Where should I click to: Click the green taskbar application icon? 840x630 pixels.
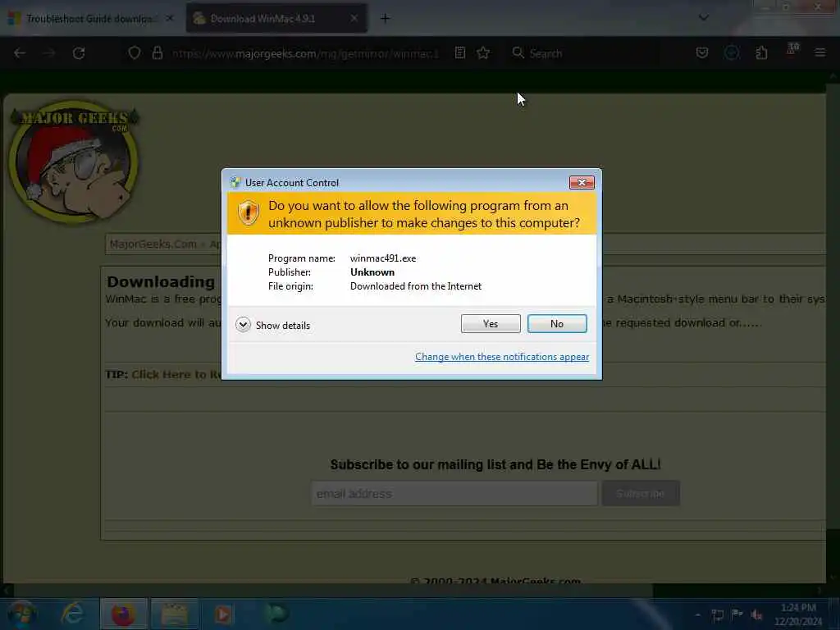(x=276, y=614)
